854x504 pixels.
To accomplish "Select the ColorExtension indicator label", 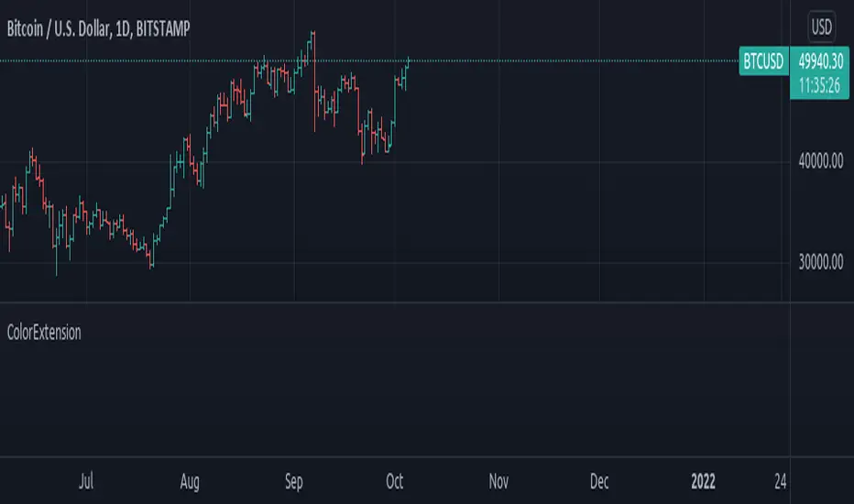I will 44,333.
